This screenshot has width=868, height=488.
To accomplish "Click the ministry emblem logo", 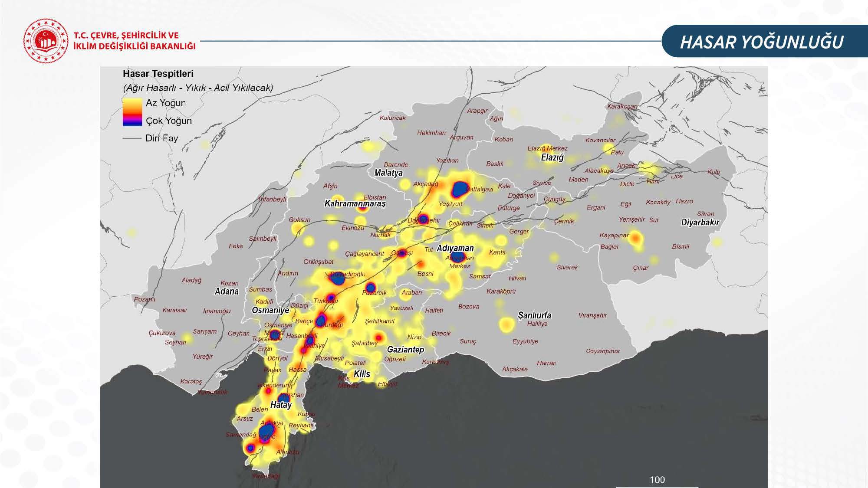I will pos(46,41).
